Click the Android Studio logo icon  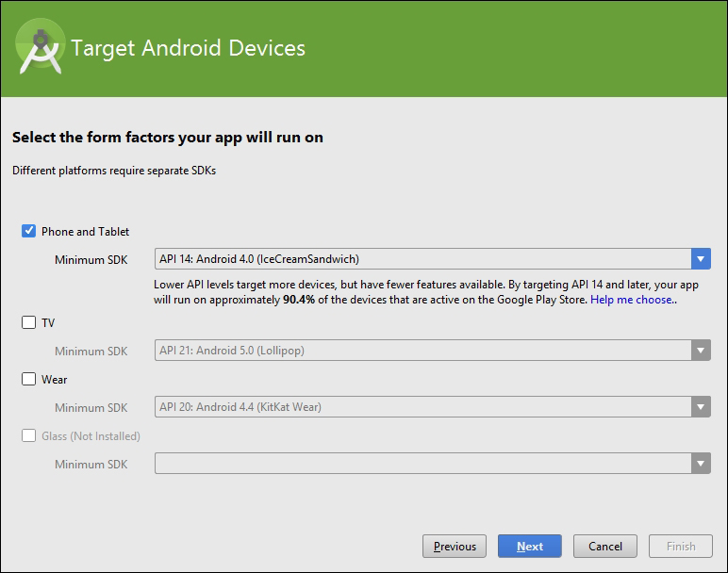point(40,47)
